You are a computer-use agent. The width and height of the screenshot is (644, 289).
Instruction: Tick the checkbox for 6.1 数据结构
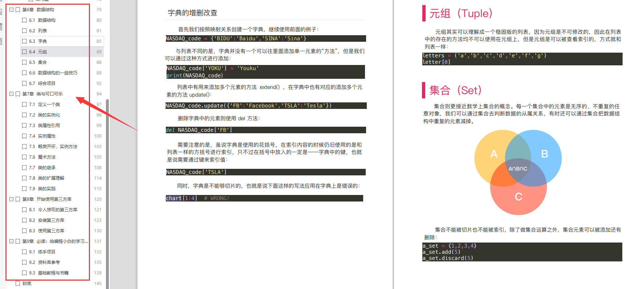(24, 20)
